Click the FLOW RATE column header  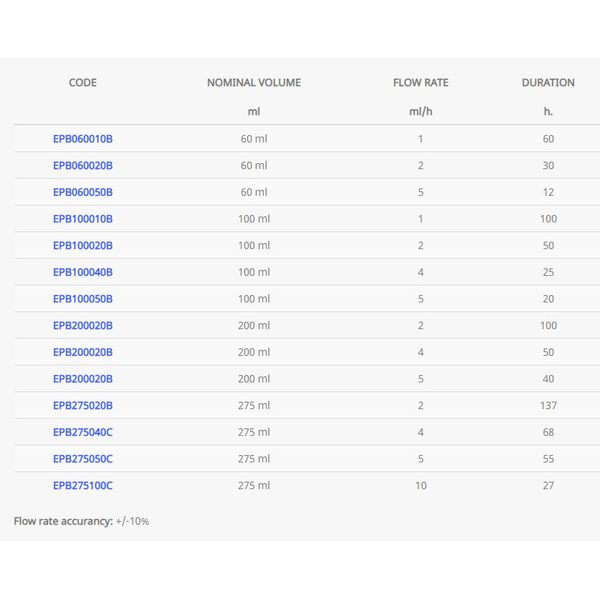(x=421, y=83)
